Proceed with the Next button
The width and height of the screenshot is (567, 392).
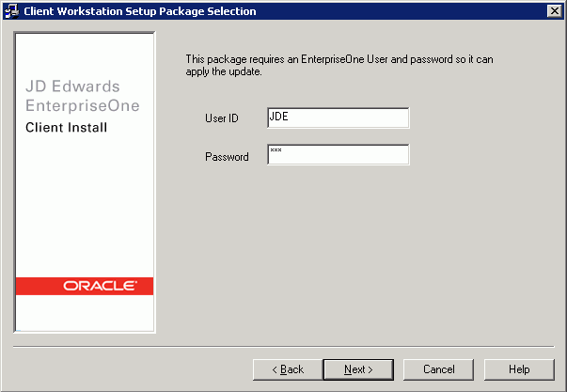[358, 369]
